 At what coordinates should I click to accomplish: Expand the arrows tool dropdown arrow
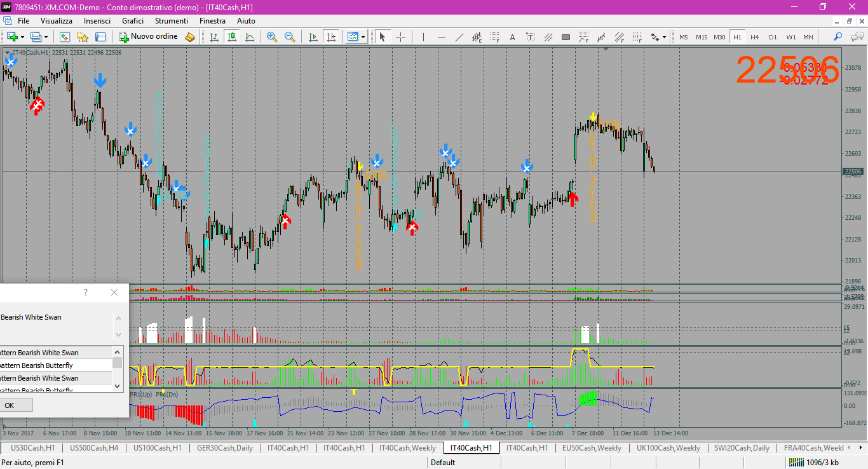coord(665,37)
